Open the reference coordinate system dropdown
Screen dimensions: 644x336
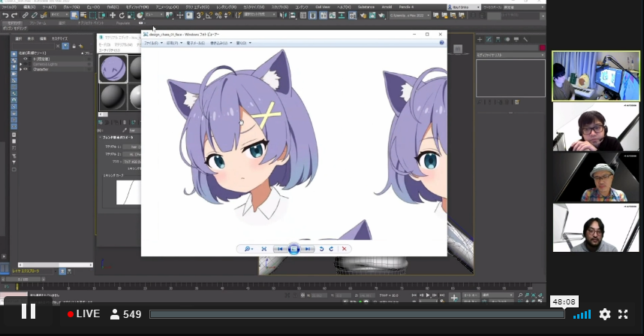point(155,15)
